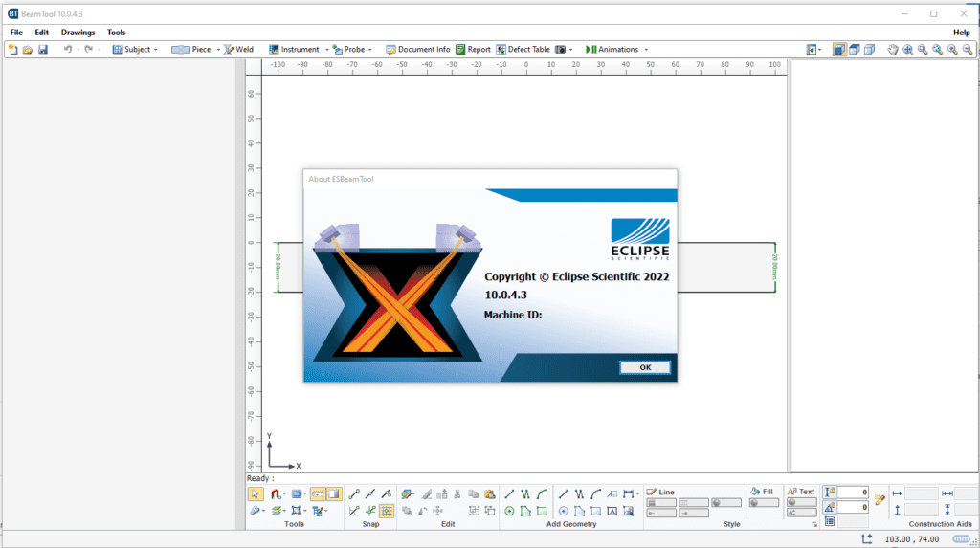980x548 pixels.
Task: Click OK in the About ESBeamTool dialog
Action: (x=644, y=367)
